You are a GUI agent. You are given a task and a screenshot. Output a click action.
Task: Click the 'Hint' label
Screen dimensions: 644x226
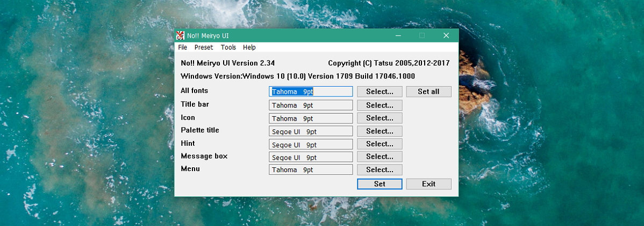tap(188, 144)
